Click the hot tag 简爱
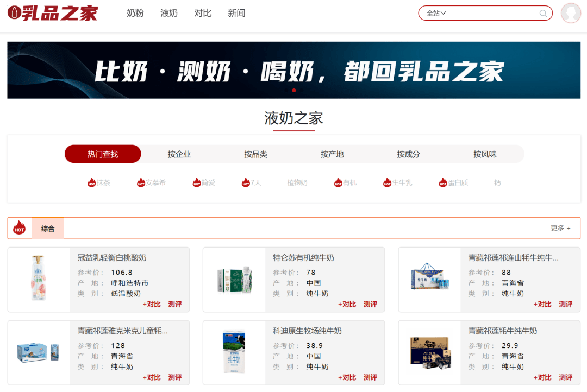The image size is (587, 392). [204, 182]
